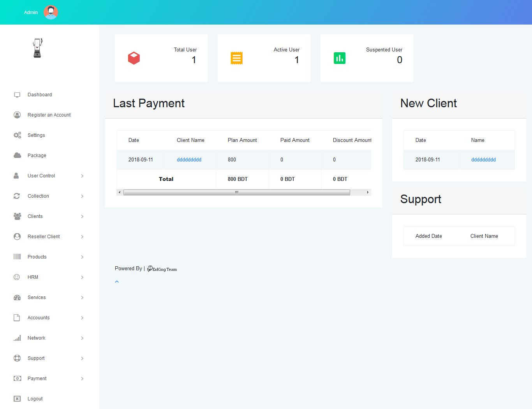Click the Dashboard monitor icon
Screen dimensions: 532x409
[x=17, y=95]
